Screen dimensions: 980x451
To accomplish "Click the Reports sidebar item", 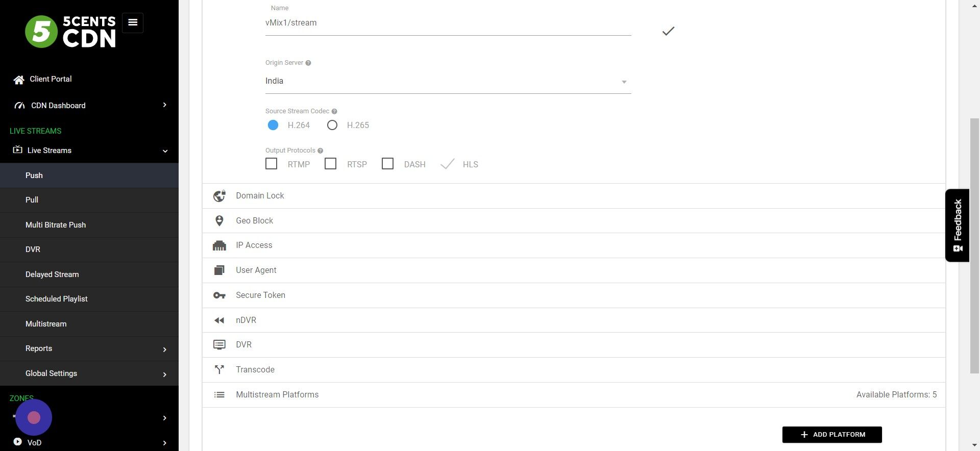I will coord(89,349).
